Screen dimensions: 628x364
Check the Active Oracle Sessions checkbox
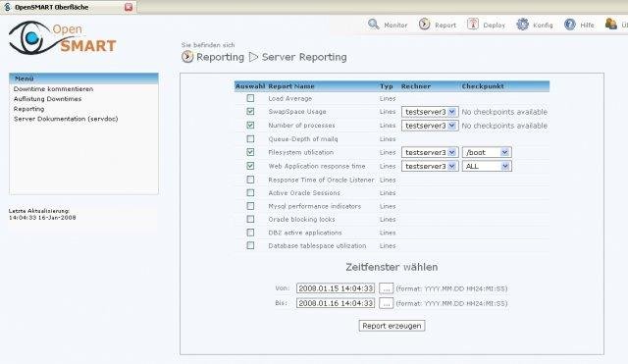click(x=250, y=192)
